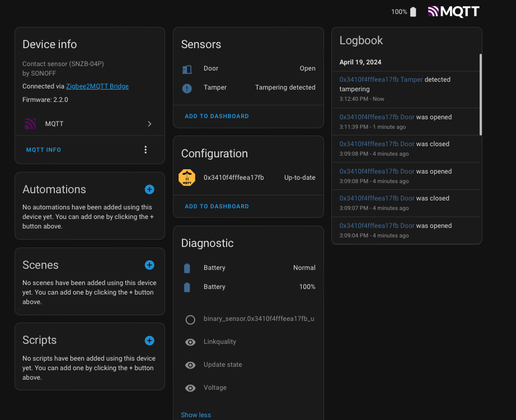Add a new script with the plus icon
516x420 pixels.
click(x=149, y=340)
